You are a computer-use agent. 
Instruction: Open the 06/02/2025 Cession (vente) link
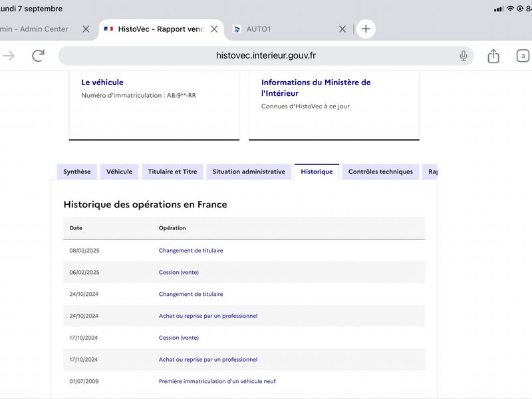click(178, 273)
